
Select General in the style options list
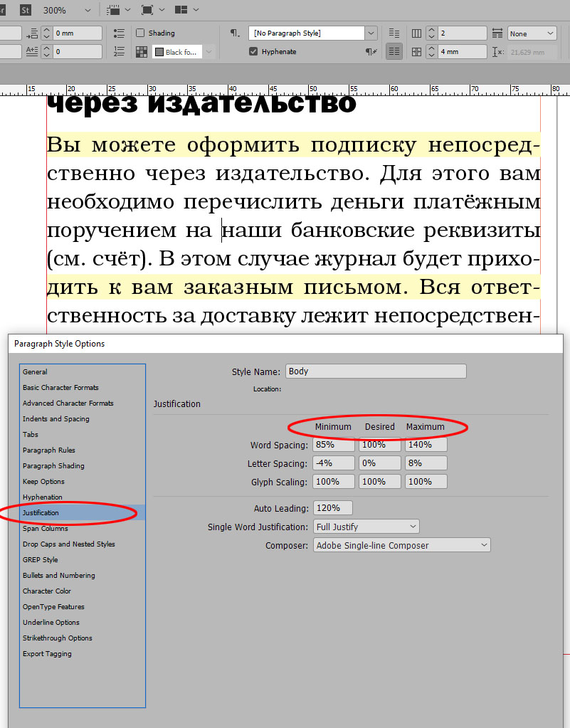click(83, 372)
